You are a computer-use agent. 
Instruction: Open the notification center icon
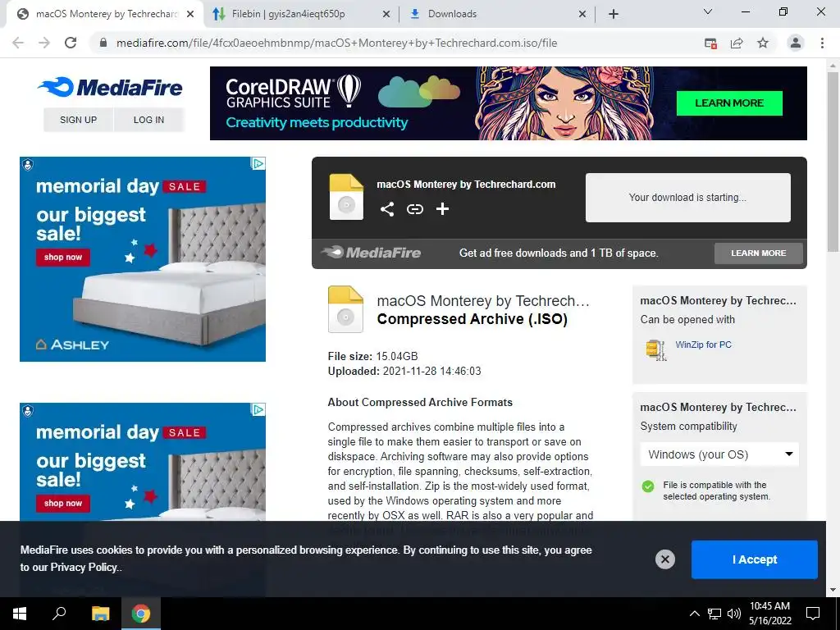tap(813, 614)
